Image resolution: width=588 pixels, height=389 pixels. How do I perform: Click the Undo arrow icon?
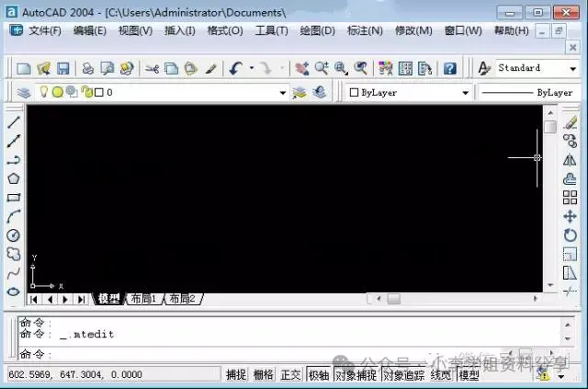(236, 69)
